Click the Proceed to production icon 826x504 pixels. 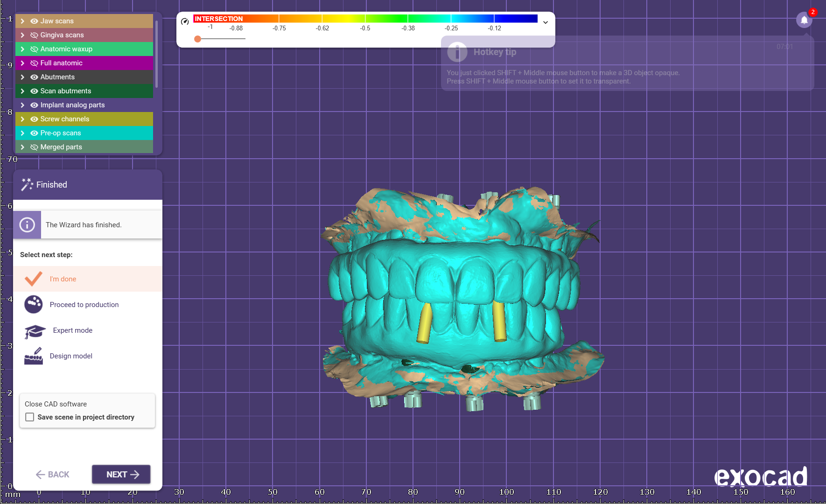(34, 304)
